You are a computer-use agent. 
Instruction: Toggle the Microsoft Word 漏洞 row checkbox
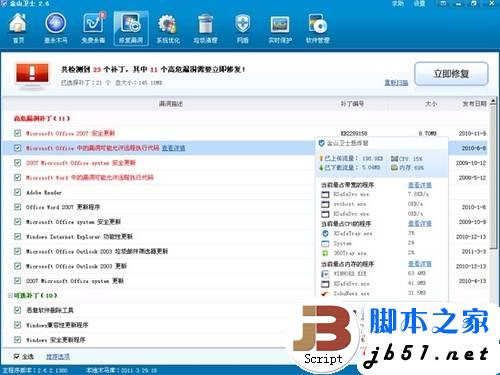pyautogui.click(x=17, y=177)
